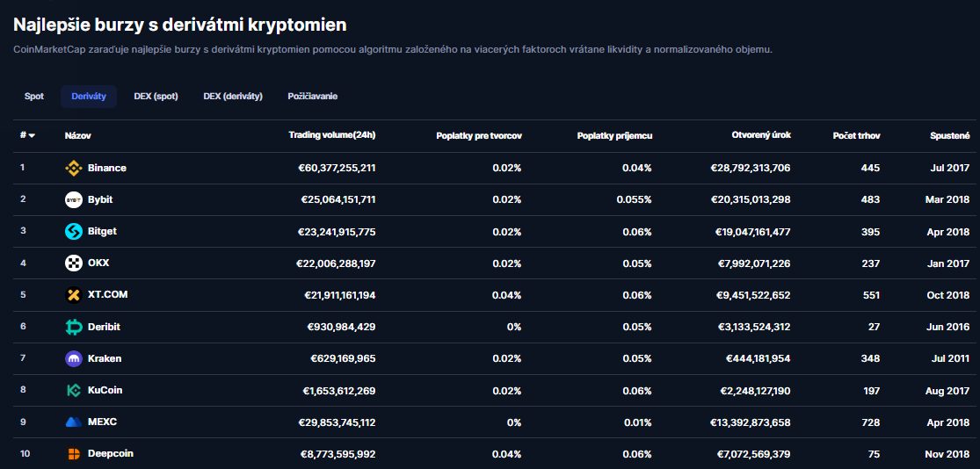Click the Deribit logo icon
This screenshot has width=980, height=469.
(74, 327)
